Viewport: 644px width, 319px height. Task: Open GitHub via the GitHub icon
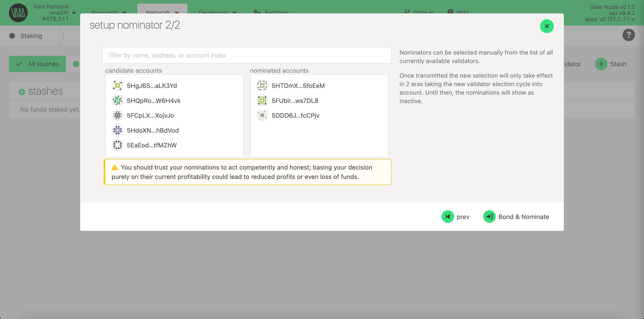(x=407, y=11)
